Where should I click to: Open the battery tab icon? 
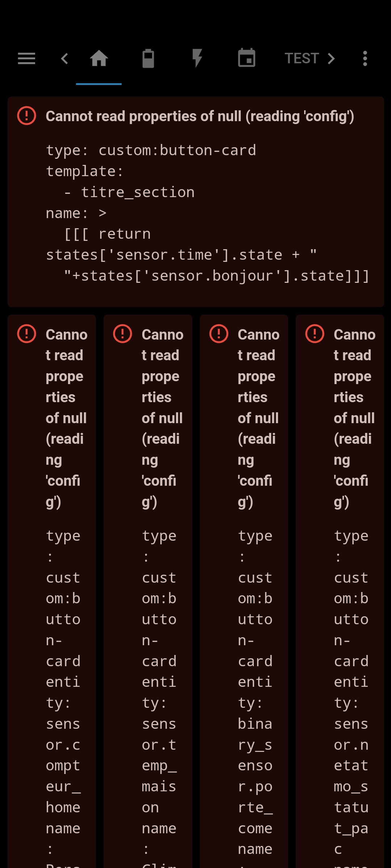pyautogui.click(x=148, y=58)
